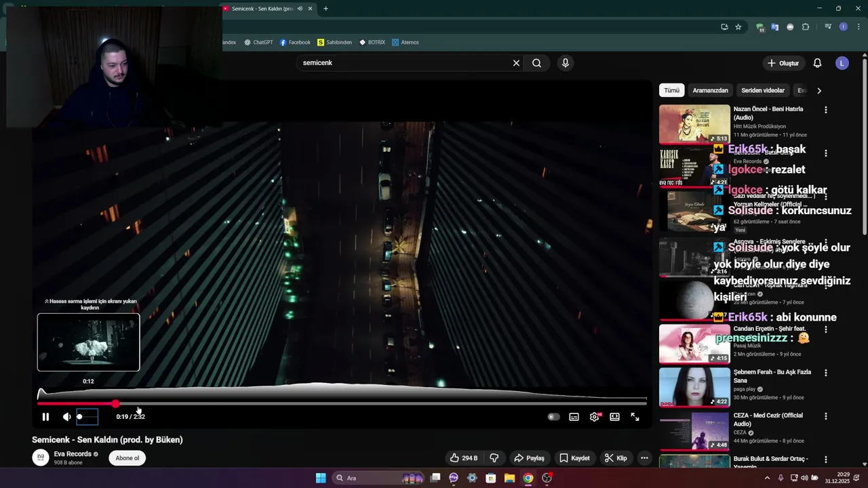This screenshot has width=868, height=488.
Task: Click the Eva Records channel avatar
Action: 41,457
